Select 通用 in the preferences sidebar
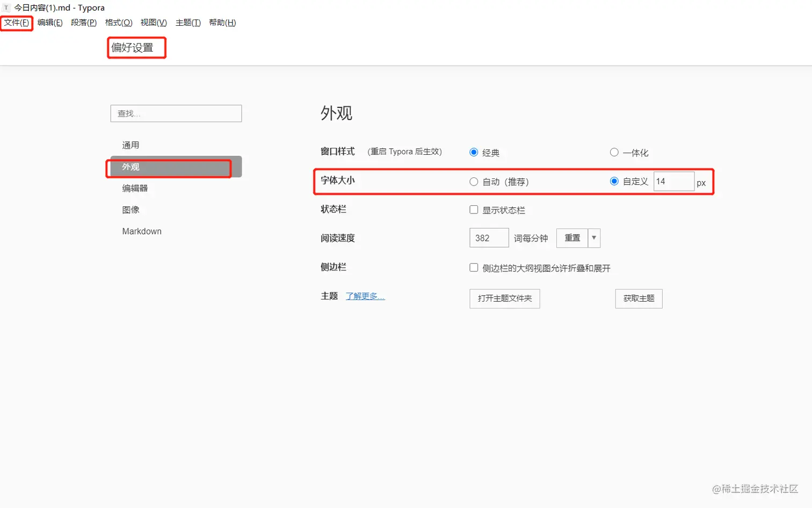This screenshot has width=812, height=508. tap(176, 145)
